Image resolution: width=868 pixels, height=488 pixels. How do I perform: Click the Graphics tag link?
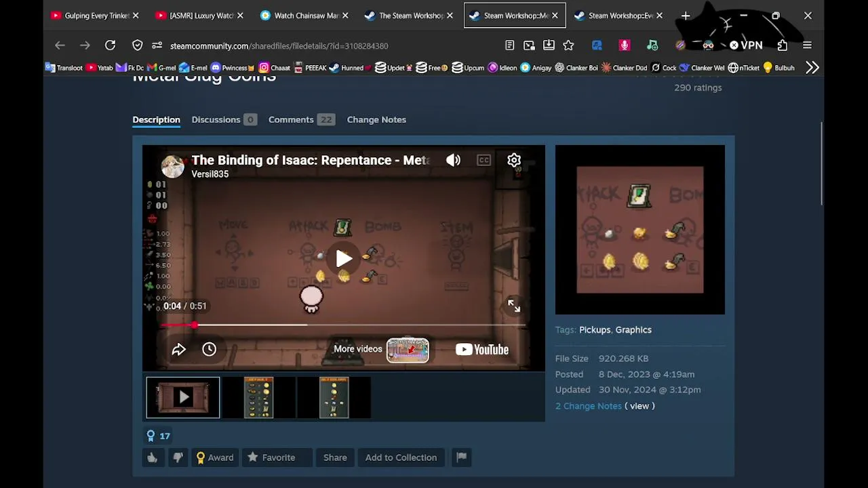pyautogui.click(x=633, y=330)
